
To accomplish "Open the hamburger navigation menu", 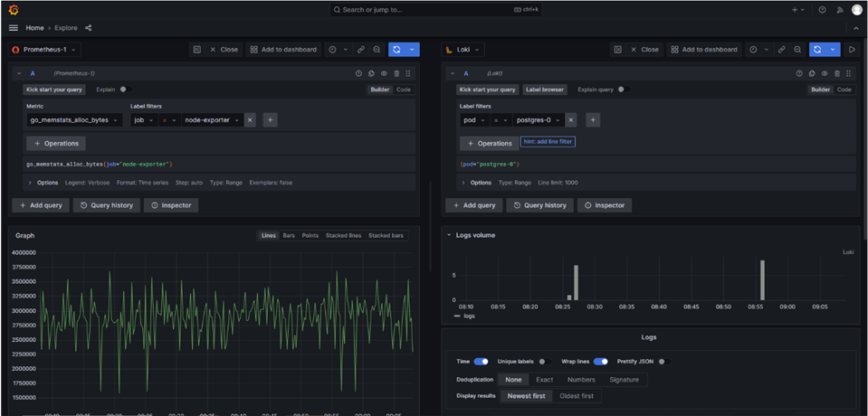I will click(x=13, y=28).
